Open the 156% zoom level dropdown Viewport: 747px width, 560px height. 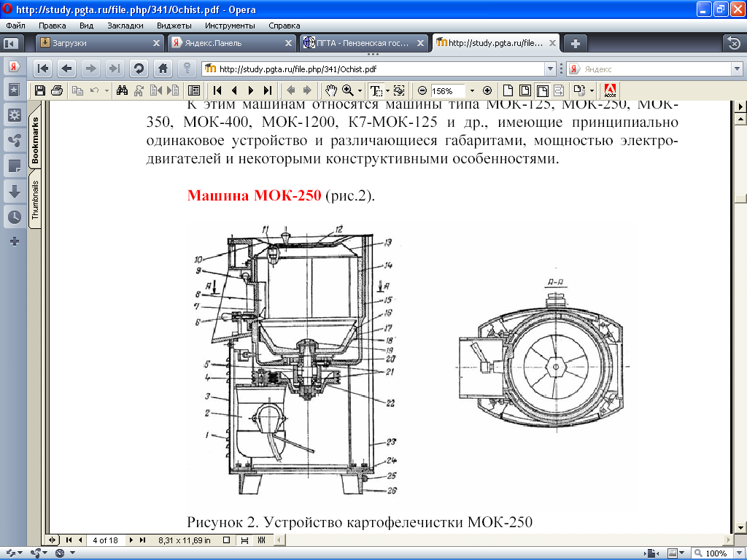coord(472,90)
